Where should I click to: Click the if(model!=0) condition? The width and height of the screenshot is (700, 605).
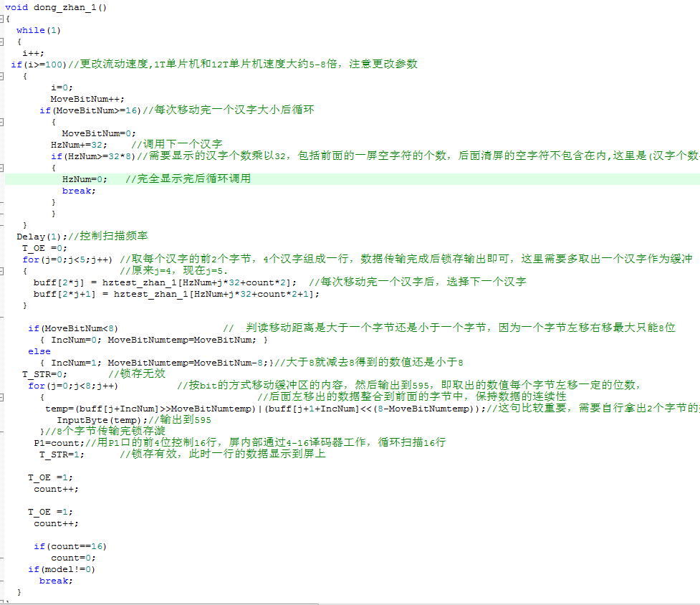62,569
